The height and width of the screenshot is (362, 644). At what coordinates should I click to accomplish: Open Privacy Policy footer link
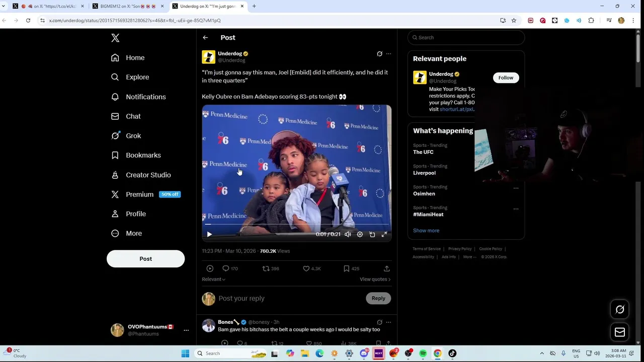pyautogui.click(x=460, y=249)
